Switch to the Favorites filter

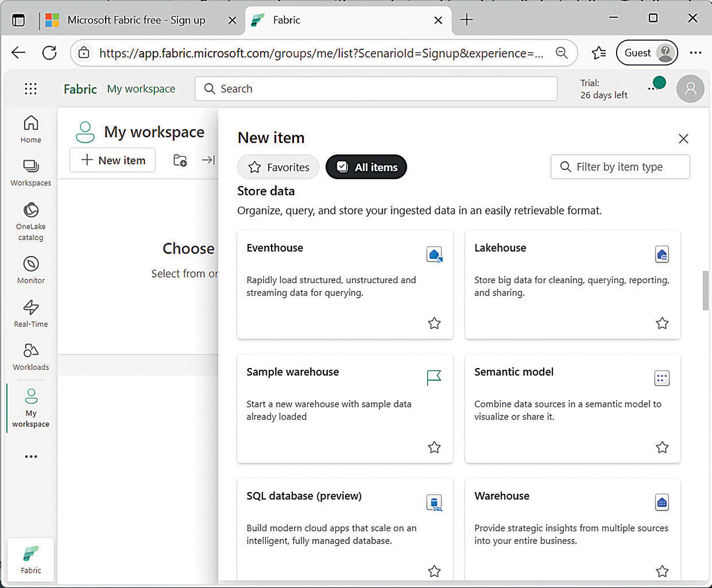pyautogui.click(x=278, y=167)
